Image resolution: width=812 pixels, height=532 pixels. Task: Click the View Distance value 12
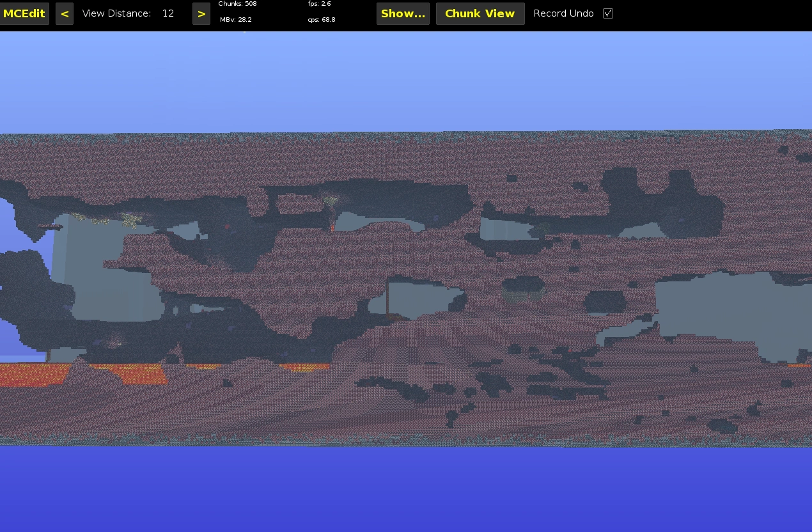point(168,13)
